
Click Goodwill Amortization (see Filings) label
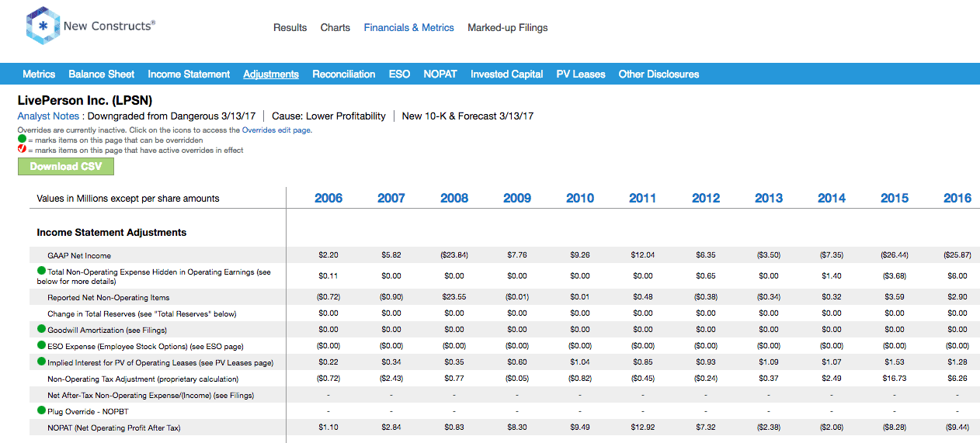pyautogui.click(x=107, y=331)
